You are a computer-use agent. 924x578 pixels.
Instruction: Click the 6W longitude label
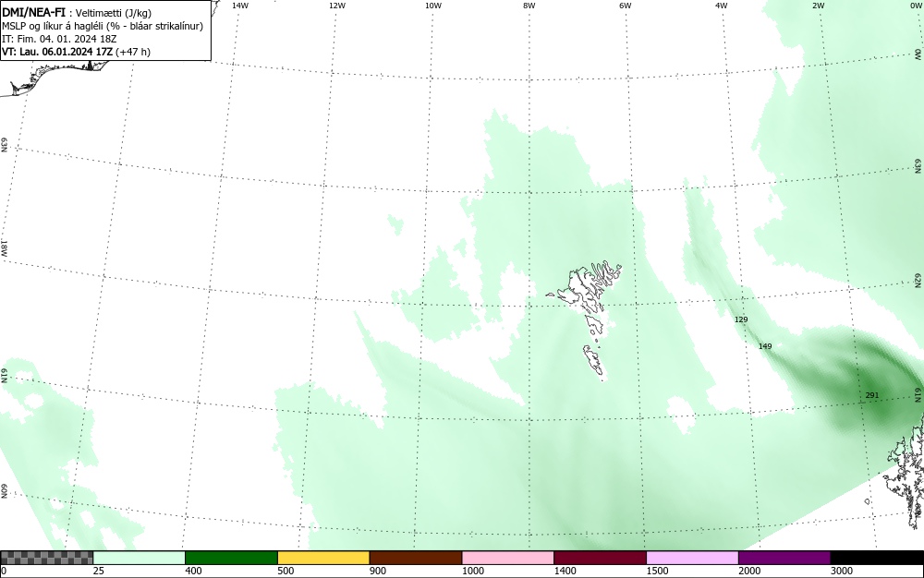[x=626, y=6]
